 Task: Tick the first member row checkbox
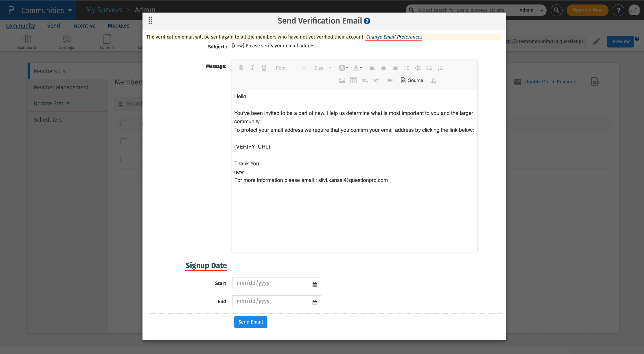click(124, 124)
